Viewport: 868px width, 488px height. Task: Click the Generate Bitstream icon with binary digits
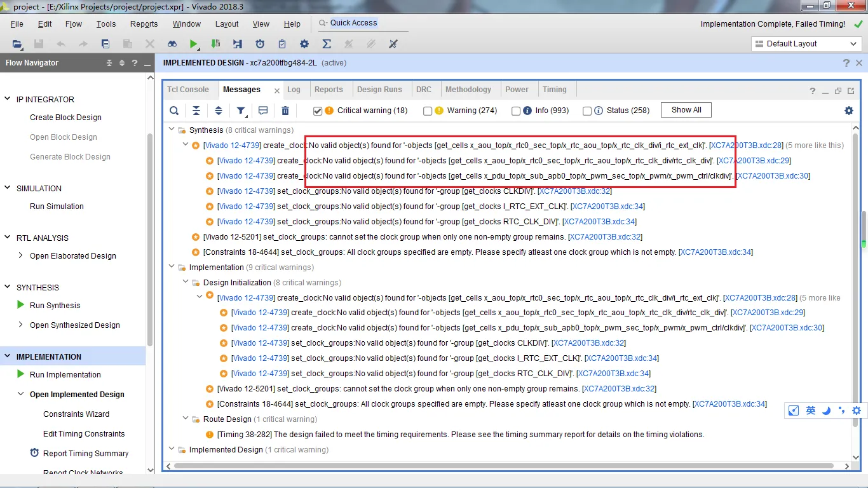tap(215, 44)
